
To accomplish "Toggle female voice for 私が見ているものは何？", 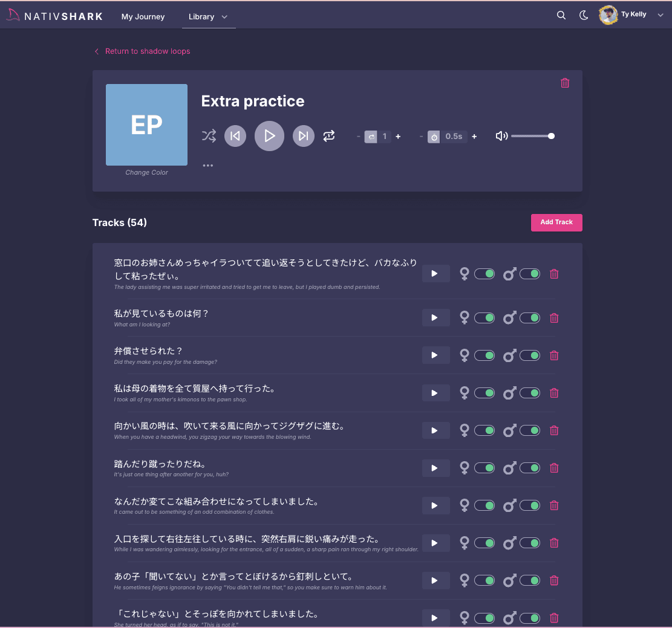I will [484, 318].
